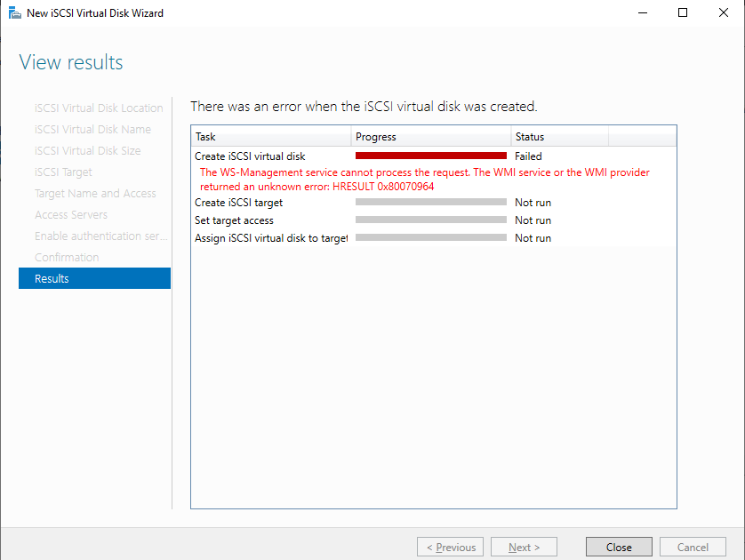The image size is (745, 560).
Task: Click the Close button
Action: coord(619,547)
